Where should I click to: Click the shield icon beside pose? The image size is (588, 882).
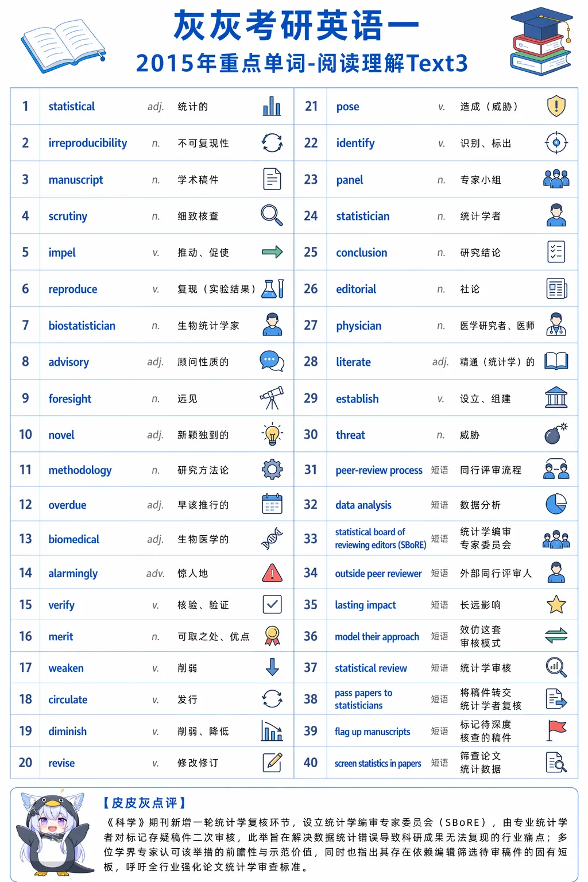(556, 106)
